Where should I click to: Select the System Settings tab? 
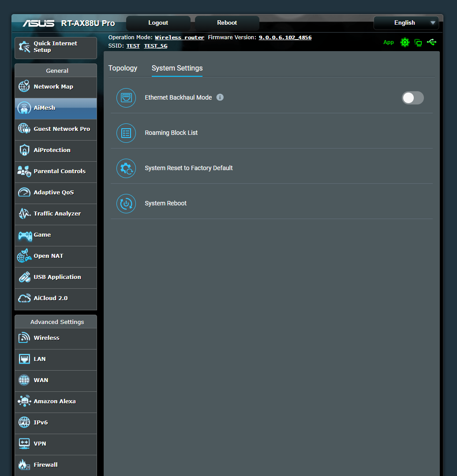coord(177,68)
